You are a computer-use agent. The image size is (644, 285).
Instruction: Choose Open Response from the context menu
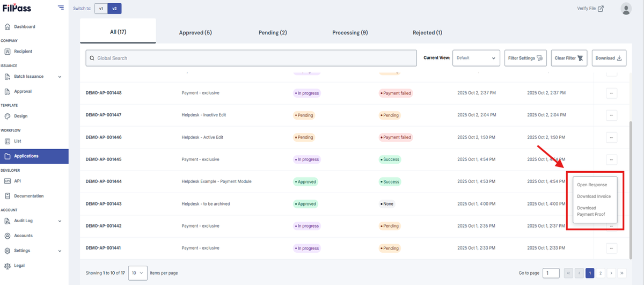tap(592, 185)
